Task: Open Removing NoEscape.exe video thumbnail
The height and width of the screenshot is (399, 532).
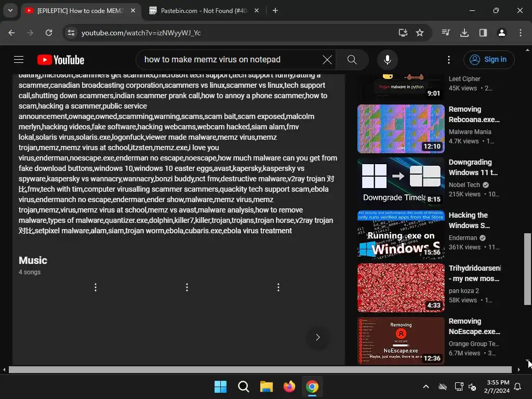Action: (401, 341)
